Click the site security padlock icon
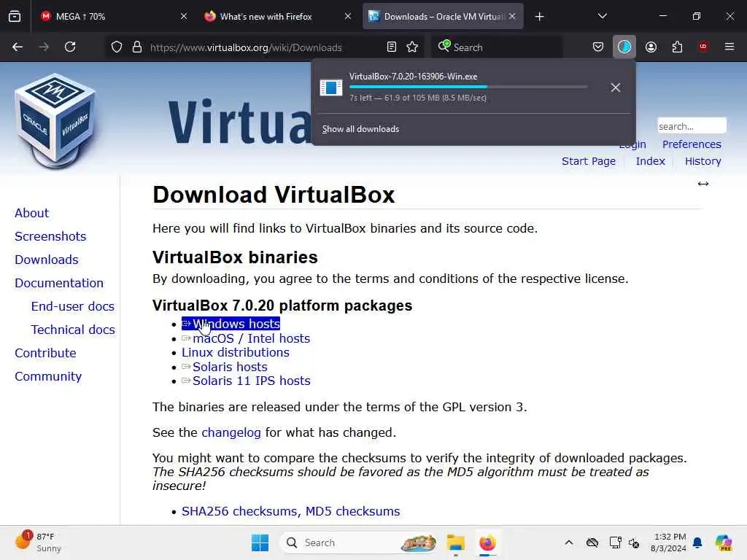Viewport: 747px width, 560px height. click(137, 47)
